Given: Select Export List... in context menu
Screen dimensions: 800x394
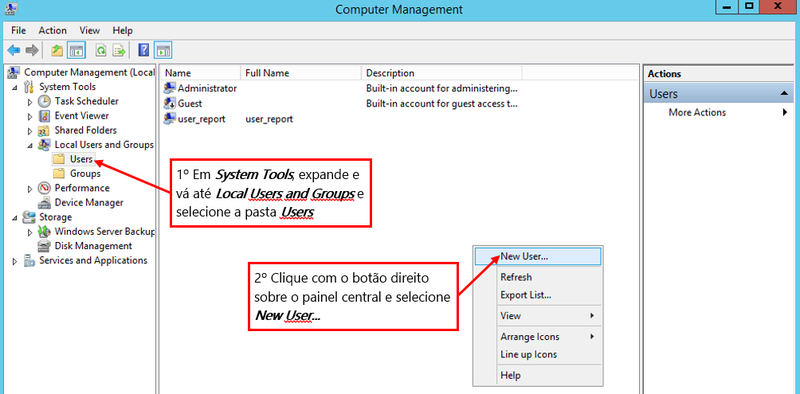Looking at the screenshot, I should tap(526, 296).
